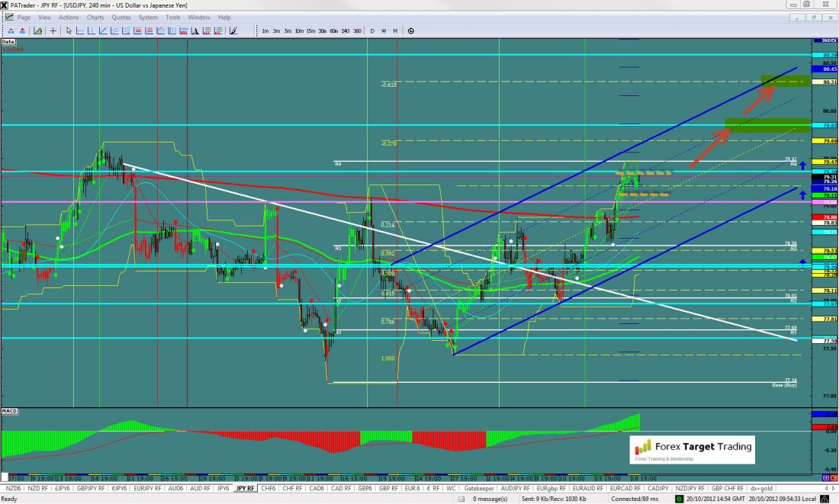Open the Tools menu
This screenshot has height=504, width=839.
click(x=173, y=17)
